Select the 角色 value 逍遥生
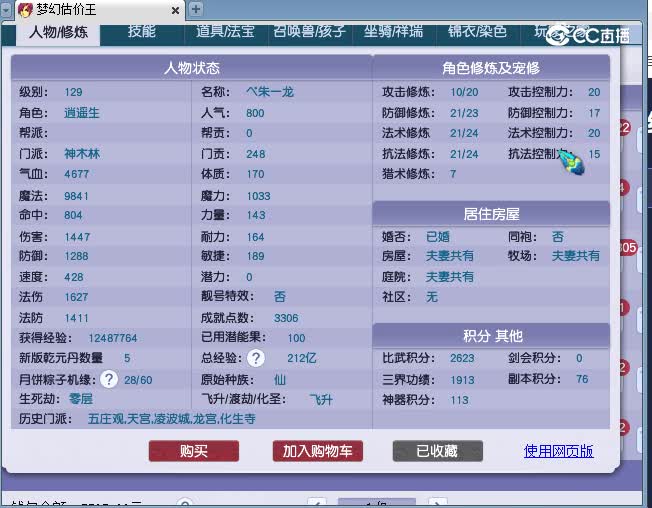The width and height of the screenshot is (652, 508). (82, 113)
